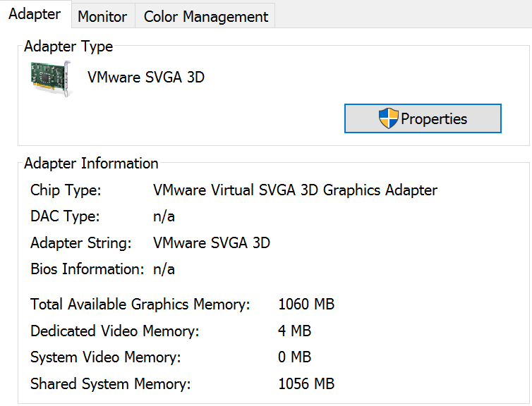Select the Adapter tab
532x406 pixels.
click(x=35, y=14)
